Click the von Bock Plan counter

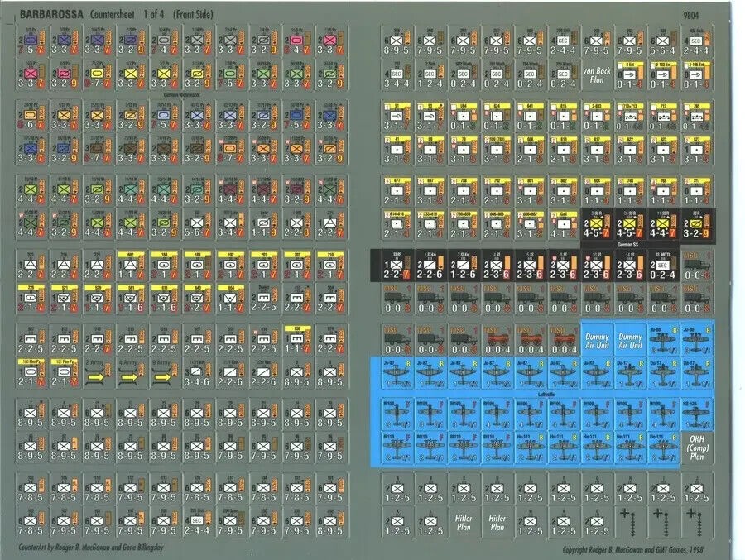pos(596,74)
